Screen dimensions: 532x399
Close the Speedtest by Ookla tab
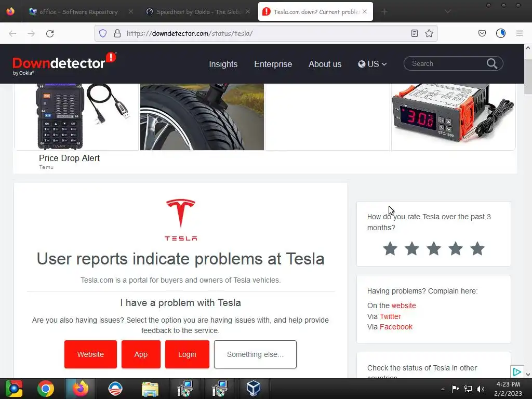pos(248,11)
